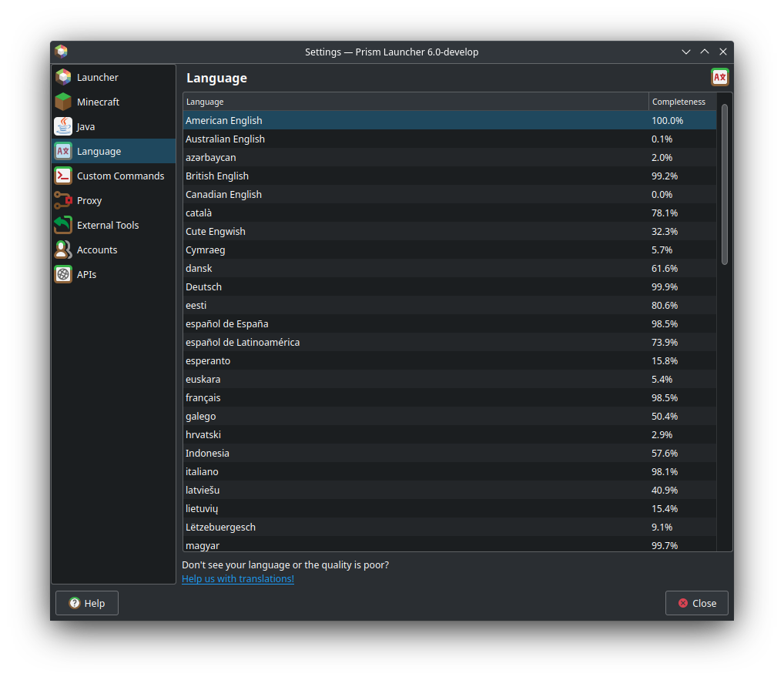
Task: Close the settings dialog via Close button
Action: [696, 603]
